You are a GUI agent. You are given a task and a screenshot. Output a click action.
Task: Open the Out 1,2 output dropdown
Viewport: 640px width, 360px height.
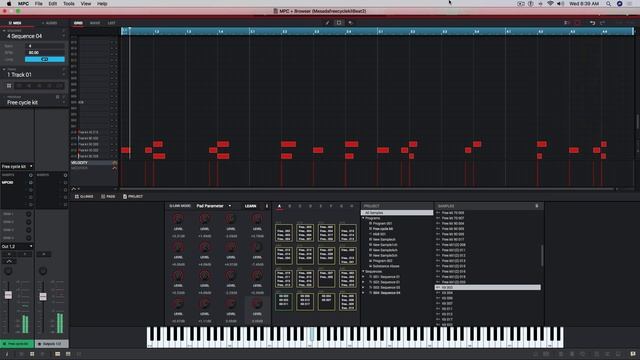point(17,247)
